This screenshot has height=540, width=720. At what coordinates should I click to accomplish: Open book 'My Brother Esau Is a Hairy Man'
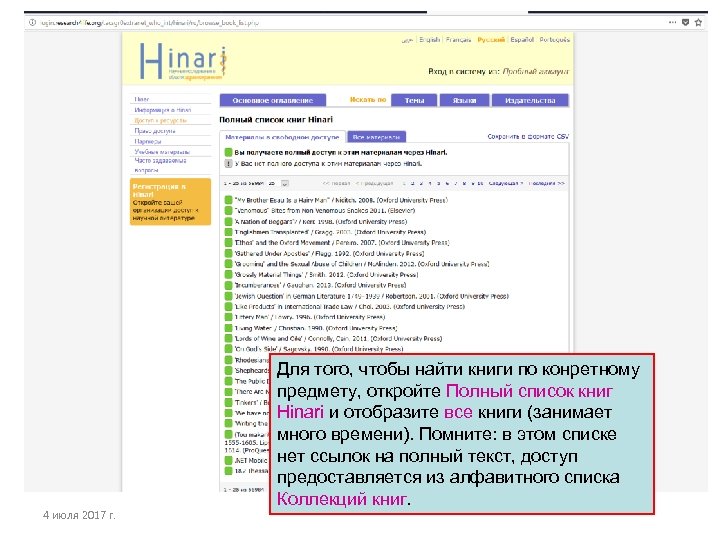click(x=341, y=200)
